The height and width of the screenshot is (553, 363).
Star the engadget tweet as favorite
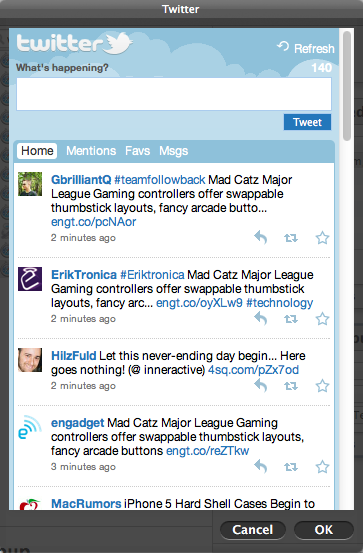click(322, 467)
